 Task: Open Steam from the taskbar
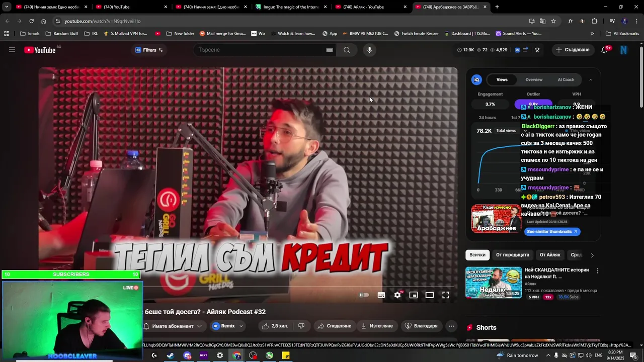[x=171, y=355]
